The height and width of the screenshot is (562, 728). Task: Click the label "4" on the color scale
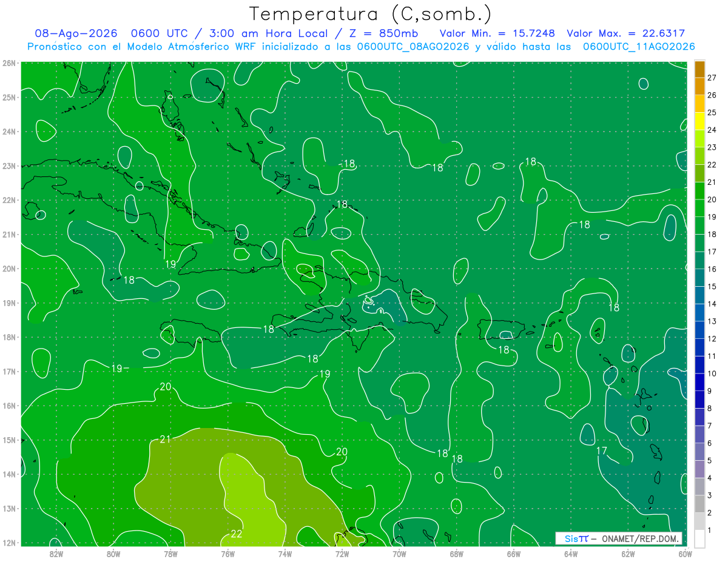click(x=710, y=478)
